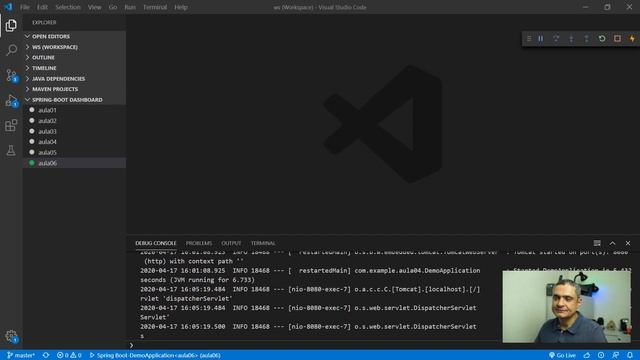Image resolution: width=640 pixels, height=360 pixels.
Task: Open the Run menu
Action: (x=130, y=7)
